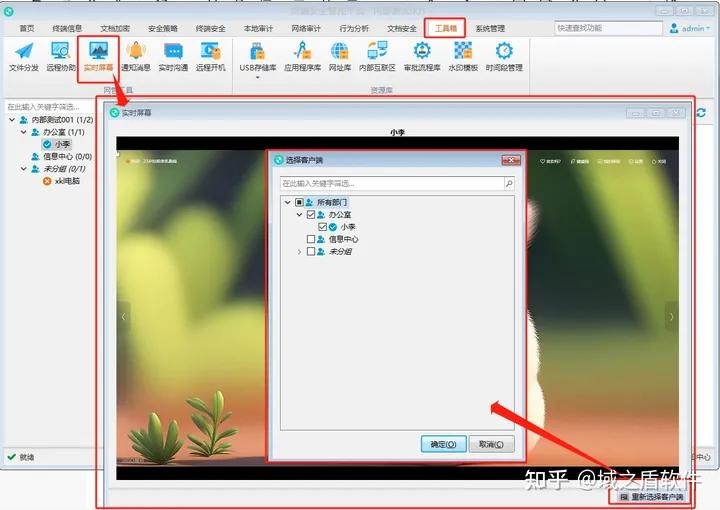Screen dimensions: 720x510
Task: Open the 文件分发 file distribution tool
Action: click(x=24, y=56)
